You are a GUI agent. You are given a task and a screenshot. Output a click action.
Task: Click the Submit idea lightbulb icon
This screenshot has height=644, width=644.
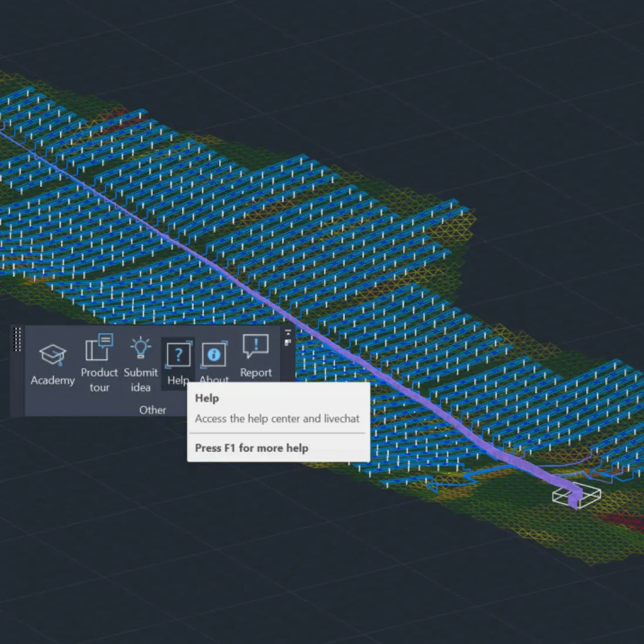point(140,348)
